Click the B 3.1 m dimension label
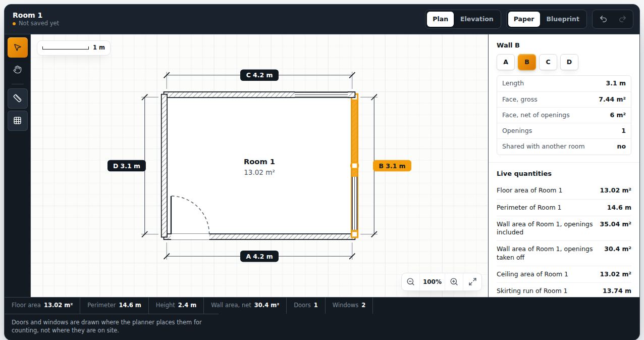 (x=392, y=166)
